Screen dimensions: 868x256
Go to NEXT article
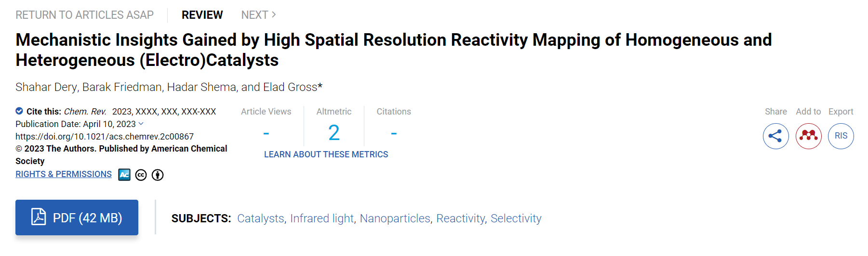coord(259,15)
